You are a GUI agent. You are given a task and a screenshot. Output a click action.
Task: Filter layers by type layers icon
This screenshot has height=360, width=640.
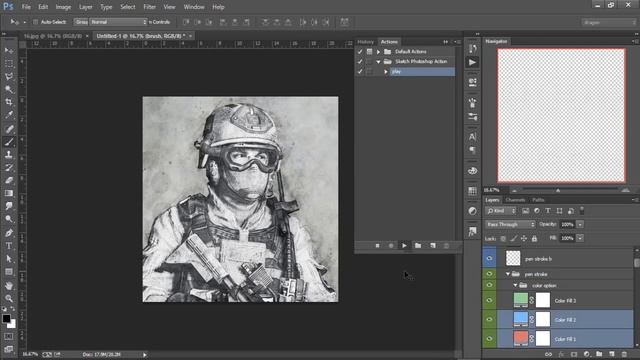pos(548,211)
